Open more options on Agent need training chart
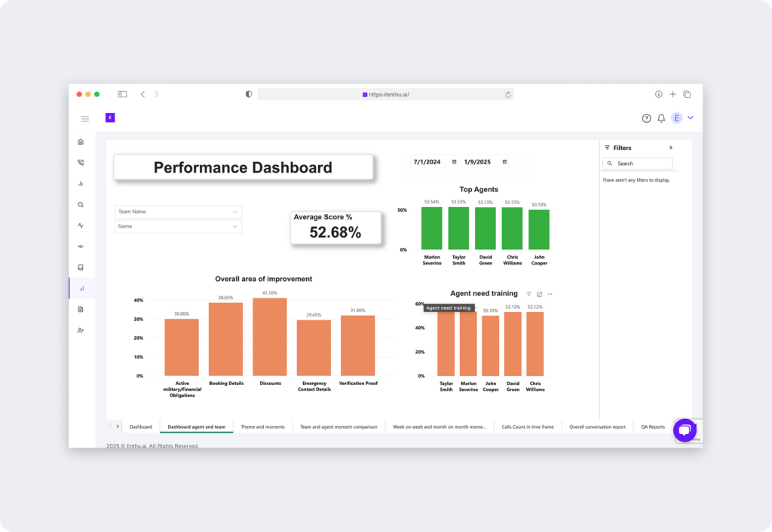 point(550,294)
